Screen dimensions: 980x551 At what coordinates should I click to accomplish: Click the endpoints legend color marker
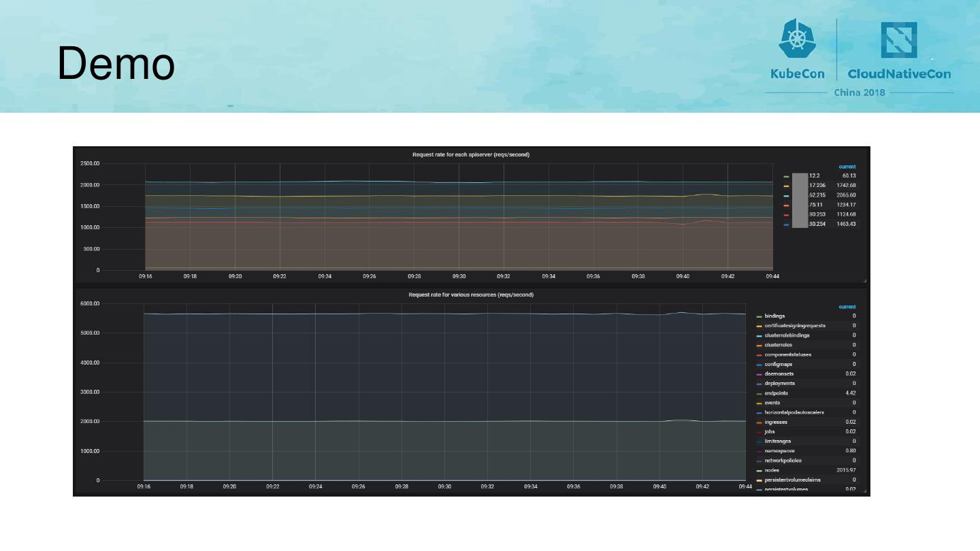pyautogui.click(x=759, y=394)
